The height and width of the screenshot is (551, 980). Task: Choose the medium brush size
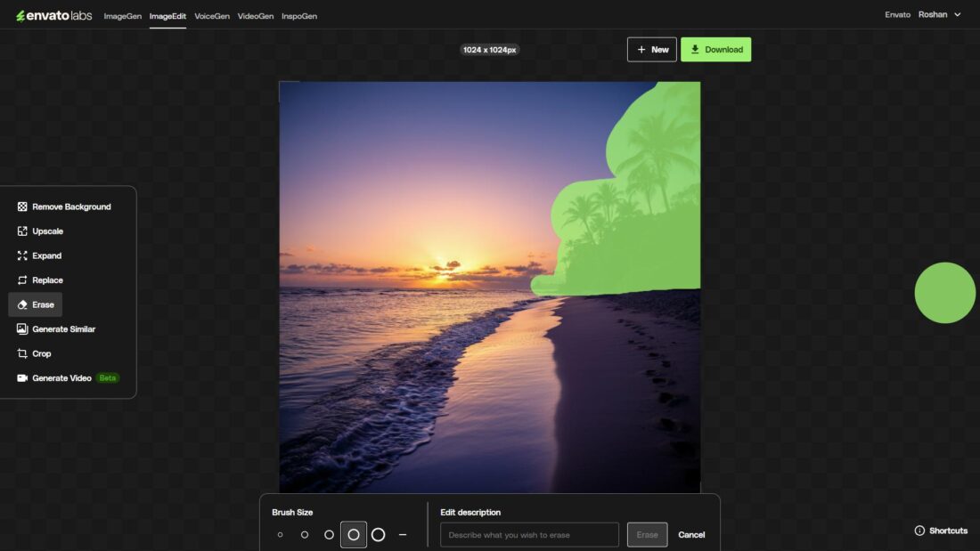tap(329, 534)
